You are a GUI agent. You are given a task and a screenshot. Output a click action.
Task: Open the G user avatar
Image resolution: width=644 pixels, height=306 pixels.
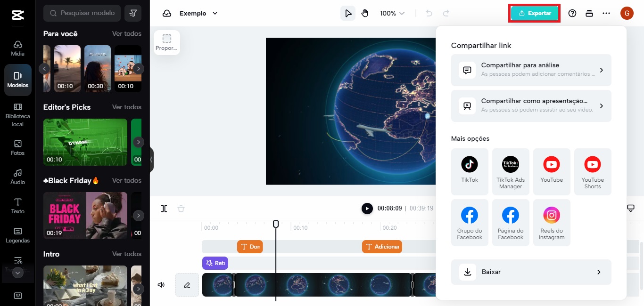(627, 13)
